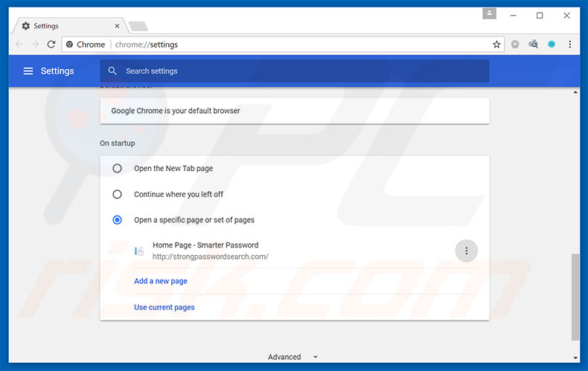Screen dimensions: 588x371
Task: Open more actions for Smarter Password page
Action: [466, 251]
